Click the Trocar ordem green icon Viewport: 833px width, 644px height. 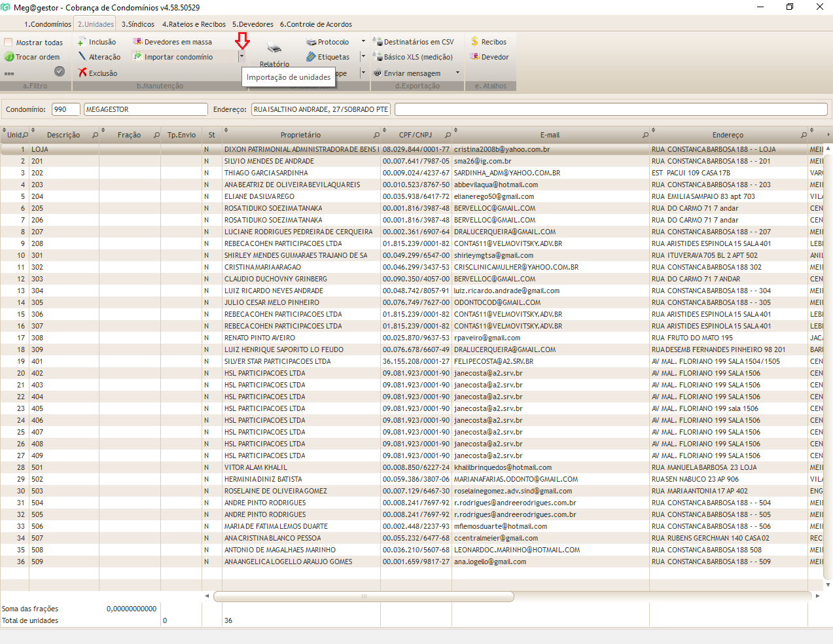coord(9,57)
